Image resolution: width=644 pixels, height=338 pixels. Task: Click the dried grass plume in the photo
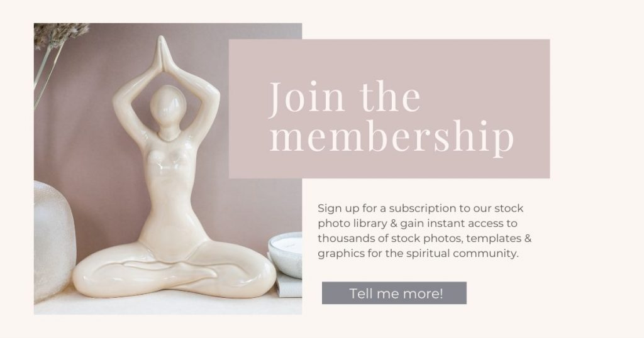(x=58, y=34)
